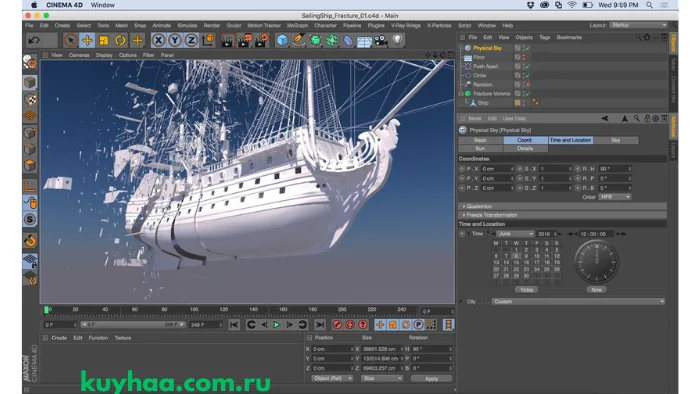This screenshot has width=700, height=394.
Task: Activate the Move tool
Action: click(x=87, y=41)
